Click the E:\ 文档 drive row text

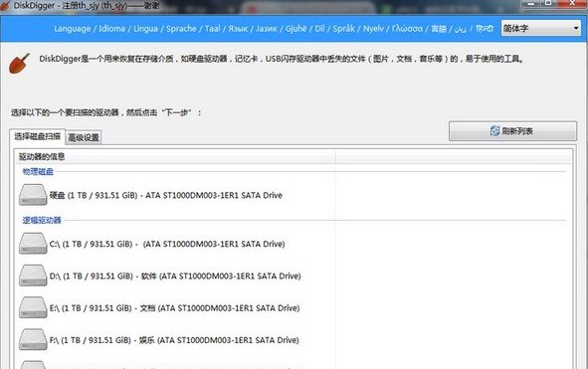coord(175,308)
